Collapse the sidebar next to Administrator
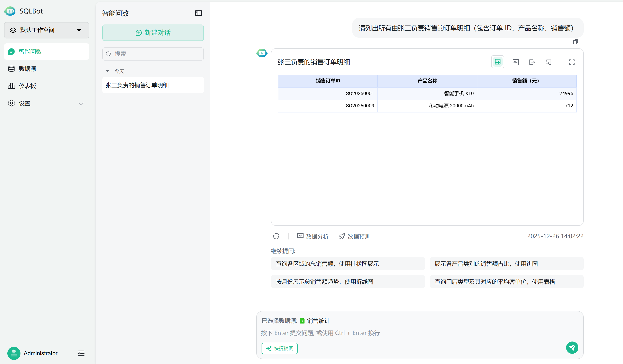The width and height of the screenshot is (623, 364). tap(81, 353)
